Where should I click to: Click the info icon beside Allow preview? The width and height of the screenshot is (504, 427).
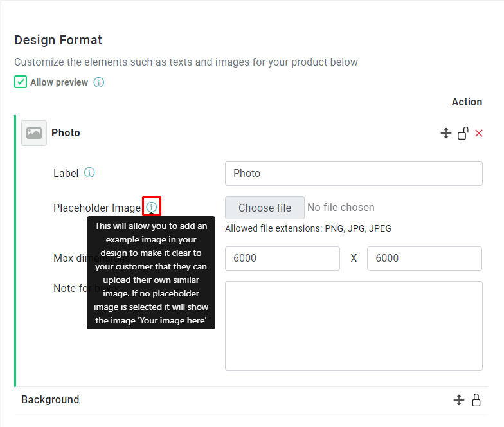point(99,82)
